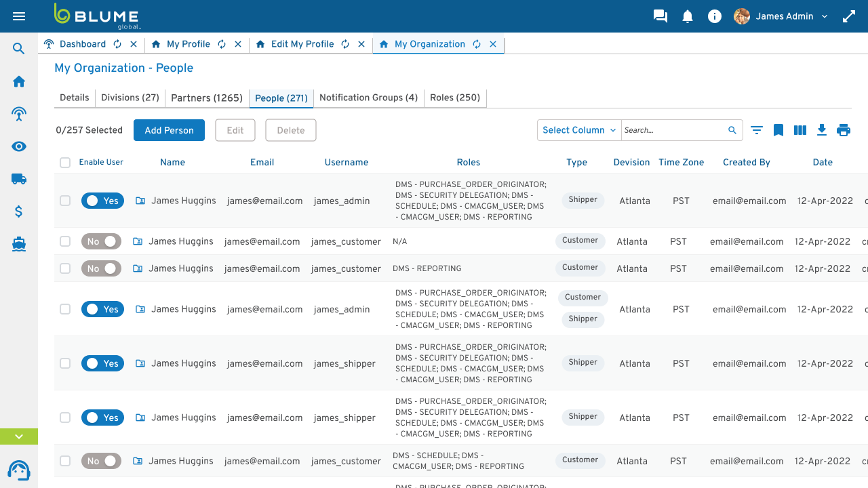This screenshot has width=868, height=488.
Task: Switch to the Dashboard tab
Action: [83, 44]
